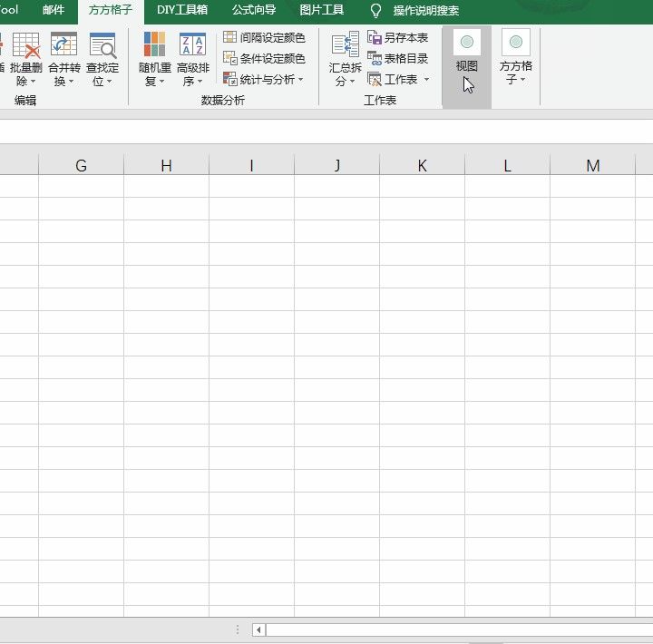The image size is (653, 644).
Task: Click the 汇总拆分 summary split icon
Action: [346, 44]
